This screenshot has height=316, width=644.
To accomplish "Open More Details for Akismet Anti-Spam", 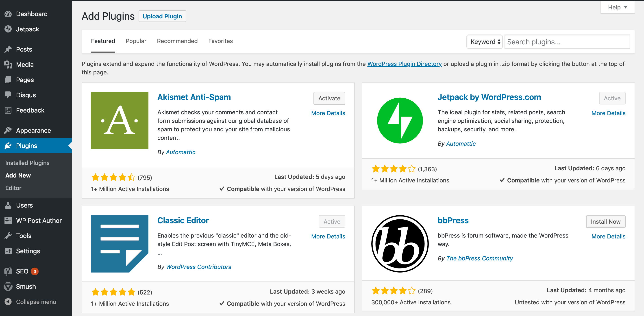I will 328,113.
